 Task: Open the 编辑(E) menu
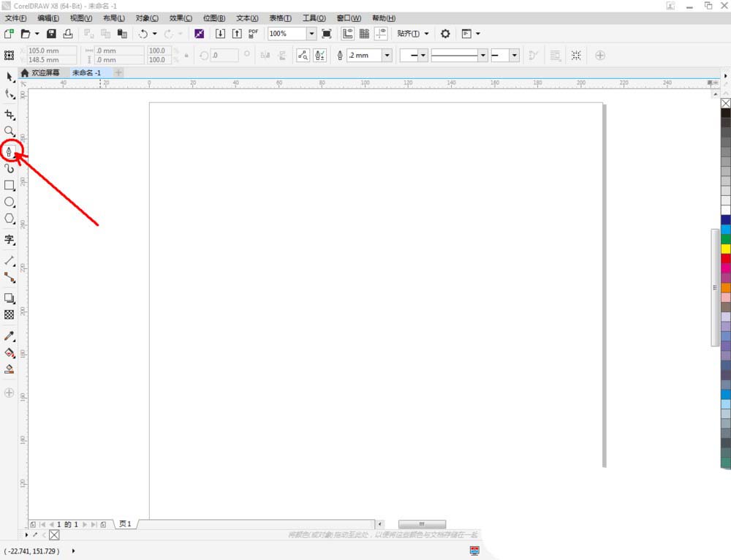(x=48, y=18)
